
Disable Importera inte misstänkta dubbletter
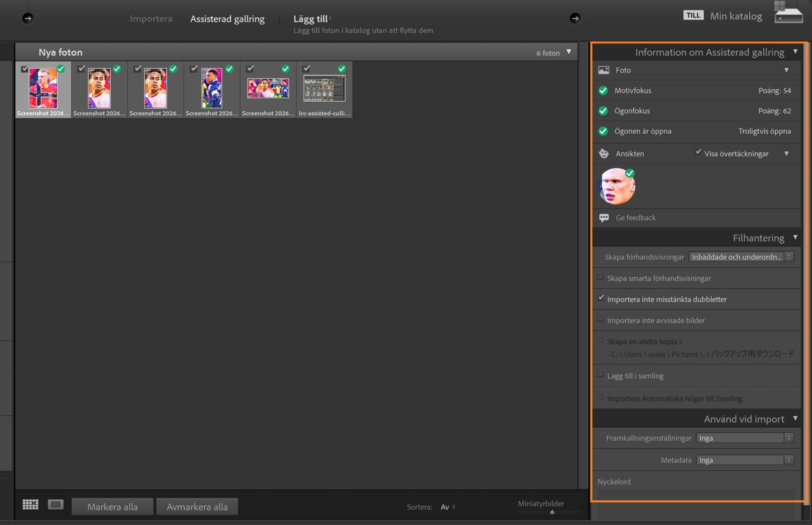point(601,298)
